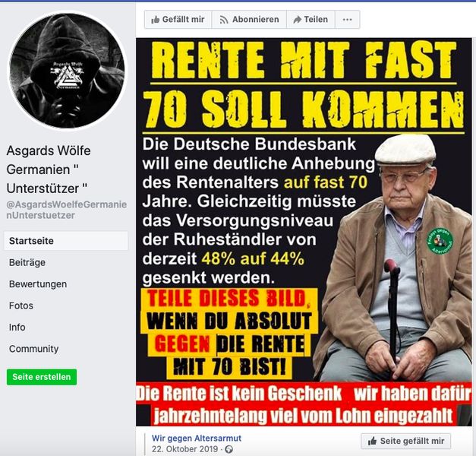Open the Community tab
This screenshot has height=456, width=476.
tap(33, 349)
